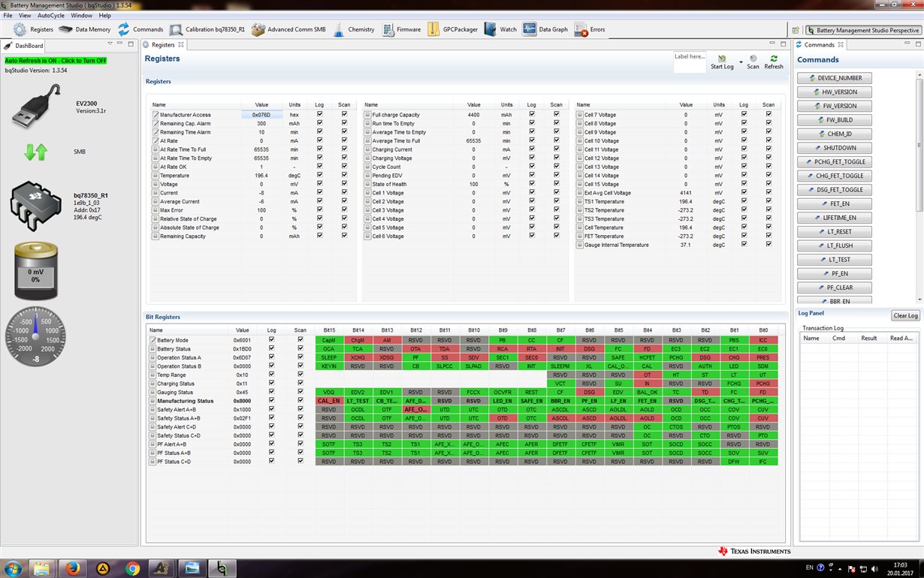Click Start Log button
Image resolution: width=924 pixels, height=578 pixels.
[722, 62]
